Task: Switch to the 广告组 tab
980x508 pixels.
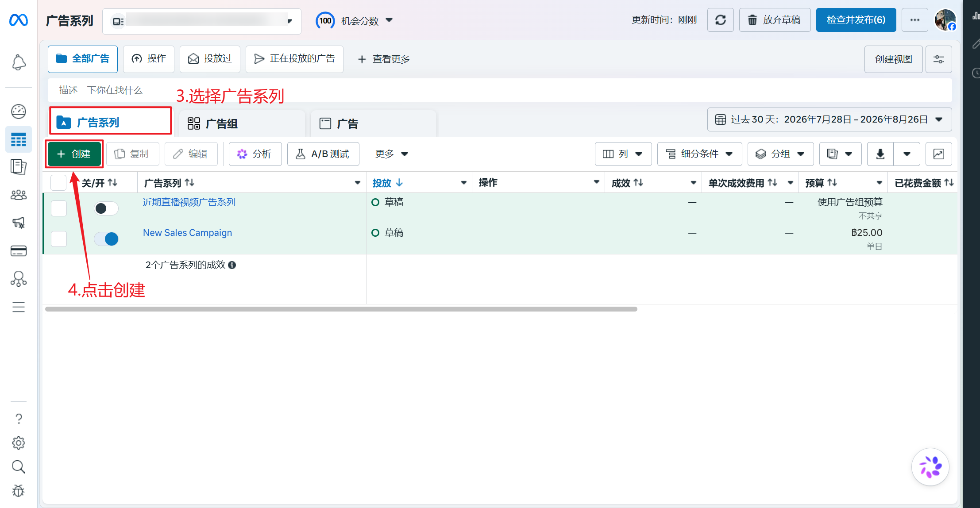Action: click(x=242, y=123)
